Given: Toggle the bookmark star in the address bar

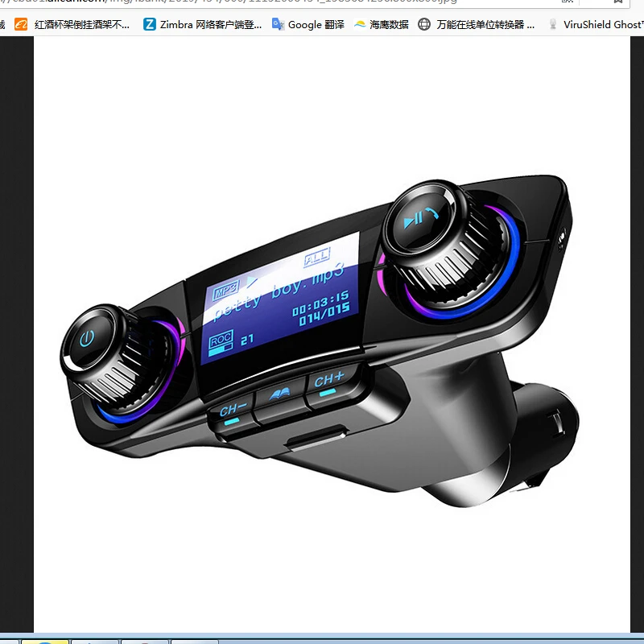Looking at the screenshot, I should (x=620, y=2).
